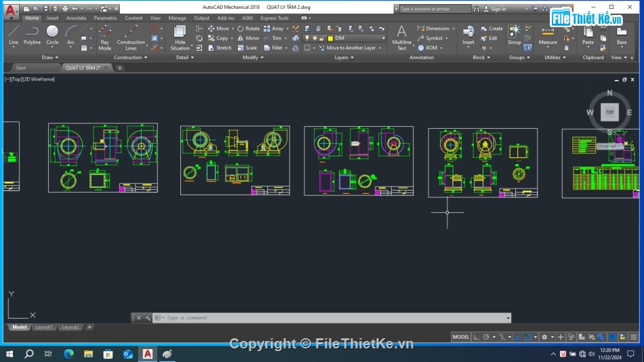This screenshot has height=362, width=644.
Task: Click the Array tool
Action: (274, 28)
